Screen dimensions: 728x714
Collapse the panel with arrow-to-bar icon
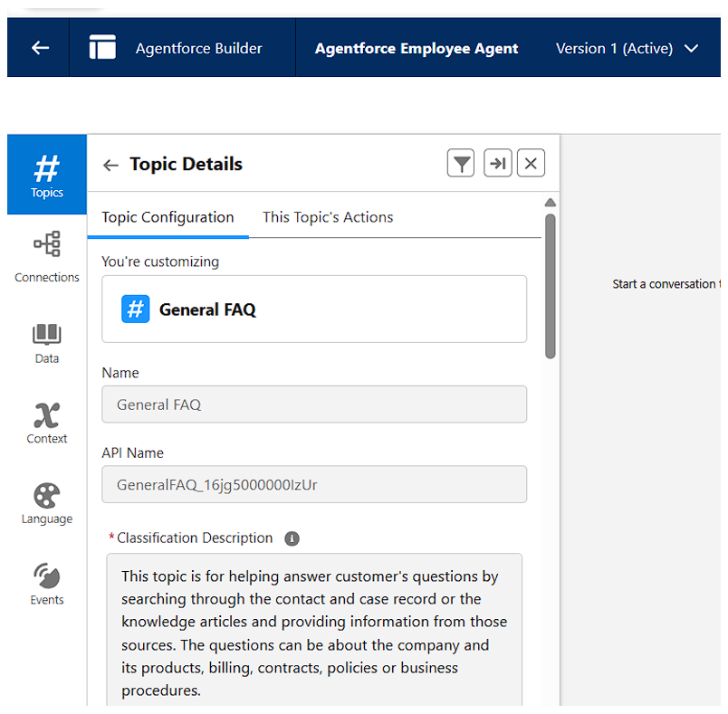coord(498,163)
